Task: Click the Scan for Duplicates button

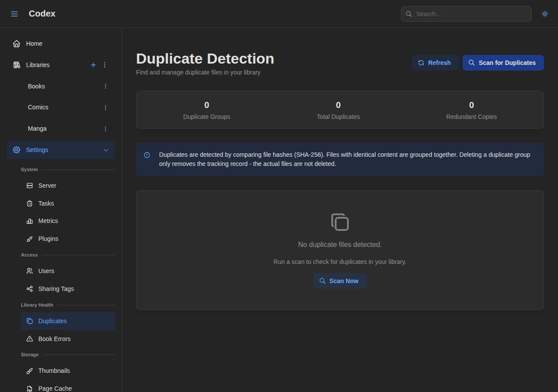Action: click(503, 63)
